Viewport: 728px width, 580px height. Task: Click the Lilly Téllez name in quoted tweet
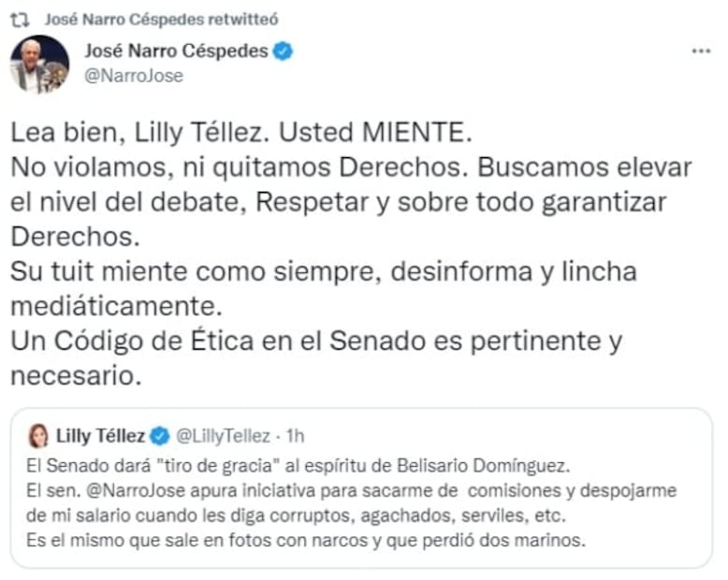100,436
